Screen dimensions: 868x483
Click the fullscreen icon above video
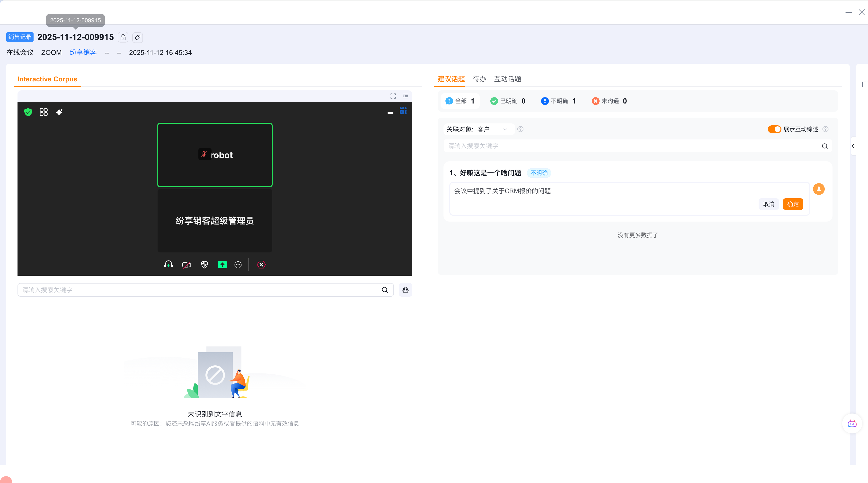[393, 96]
